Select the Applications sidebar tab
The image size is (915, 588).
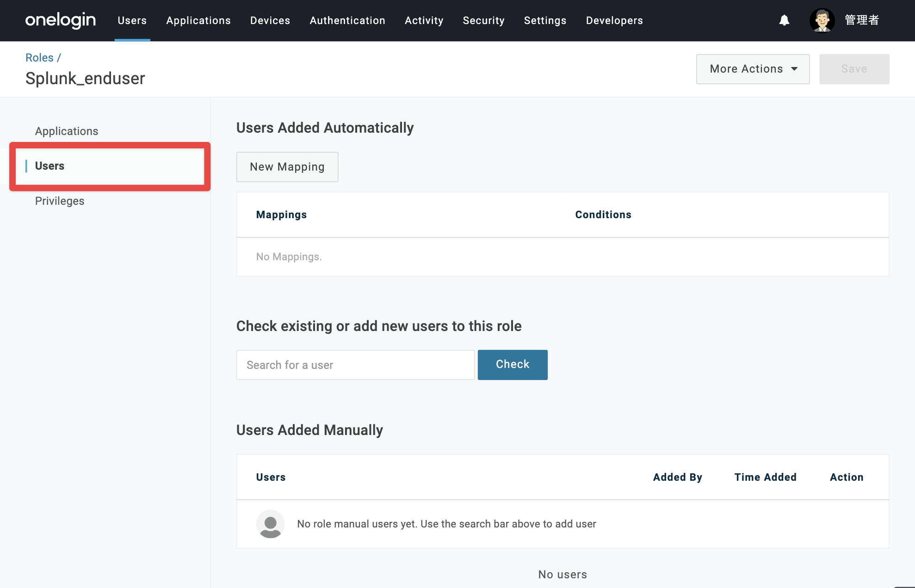point(67,131)
